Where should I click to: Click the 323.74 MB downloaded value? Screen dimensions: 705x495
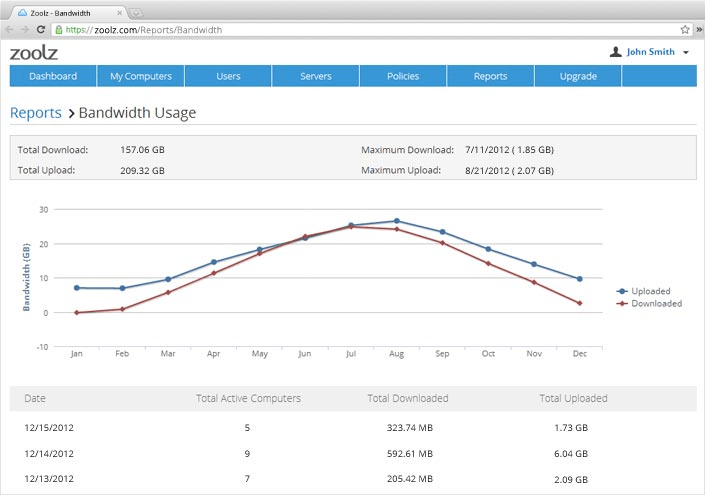[x=410, y=428]
